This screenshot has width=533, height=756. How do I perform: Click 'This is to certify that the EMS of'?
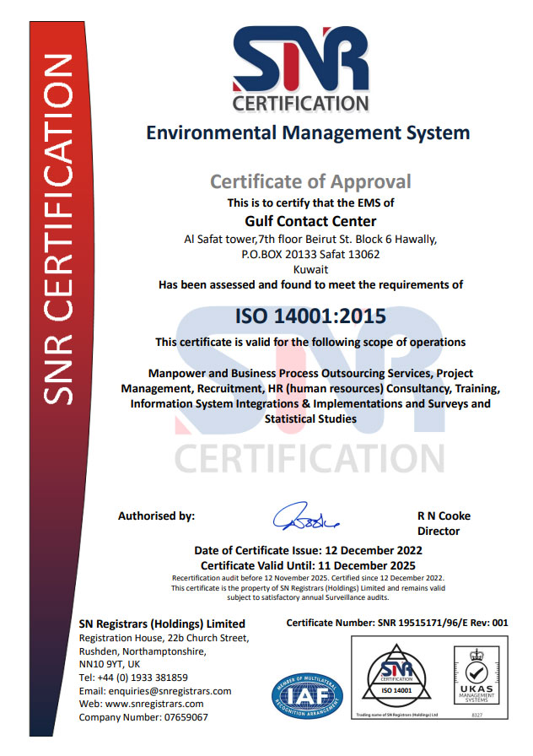coord(310,203)
